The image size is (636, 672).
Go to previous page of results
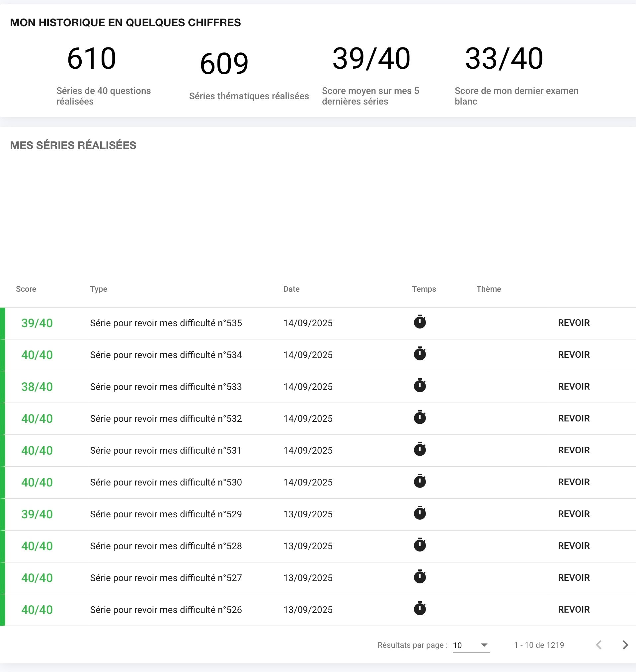click(599, 645)
